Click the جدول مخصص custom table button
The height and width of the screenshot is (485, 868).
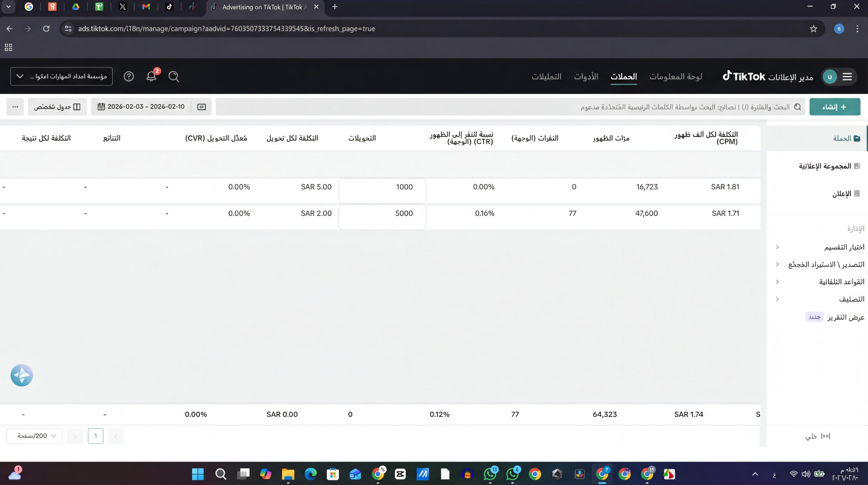click(57, 107)
